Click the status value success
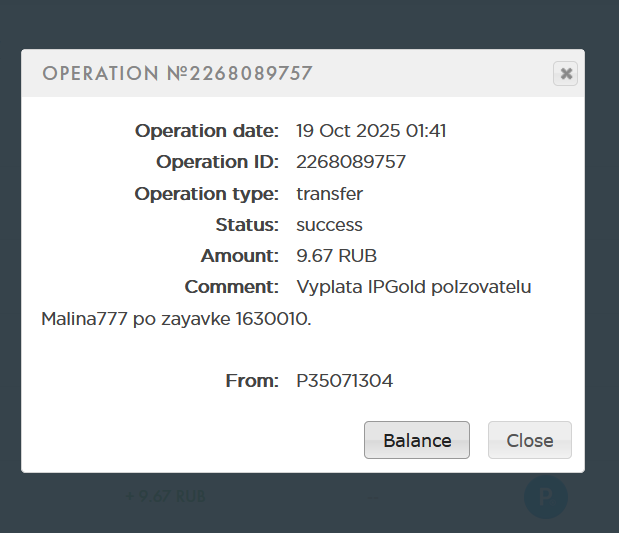 pos(329,225)
